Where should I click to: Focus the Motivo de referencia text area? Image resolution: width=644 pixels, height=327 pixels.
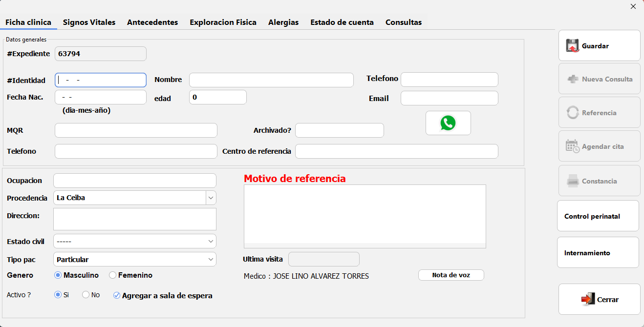pyautogui.click(x=365, y=214)
